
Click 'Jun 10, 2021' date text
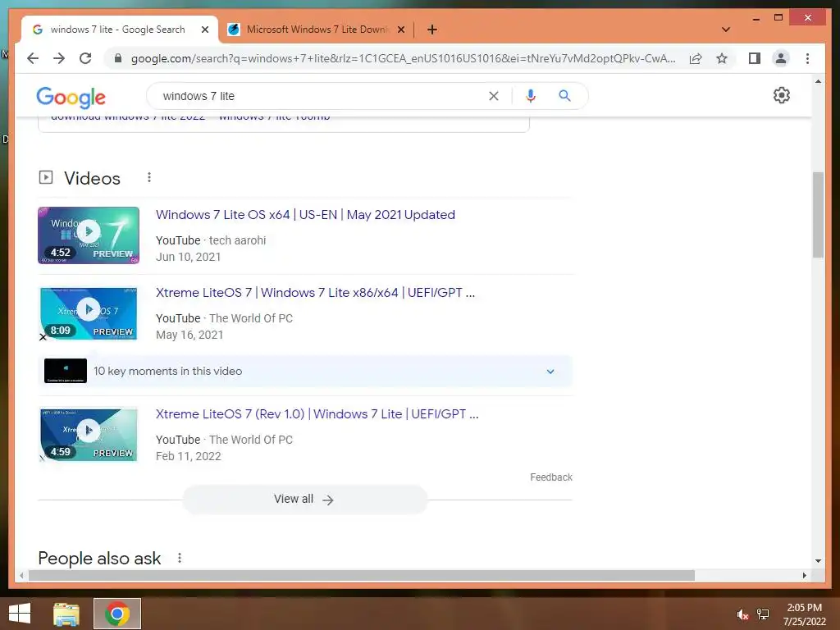(188, 257)
